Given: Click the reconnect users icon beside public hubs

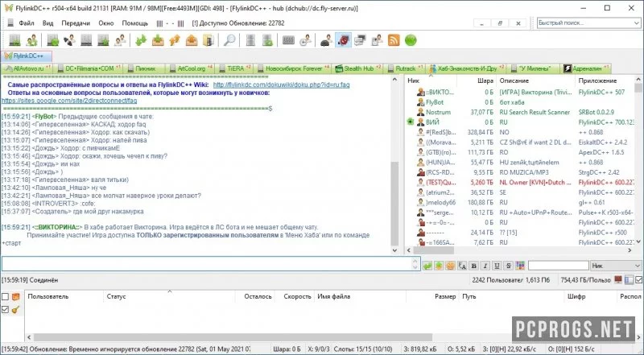Looking at the screenshot, I should pyautogui.click(x=31, y=40).
